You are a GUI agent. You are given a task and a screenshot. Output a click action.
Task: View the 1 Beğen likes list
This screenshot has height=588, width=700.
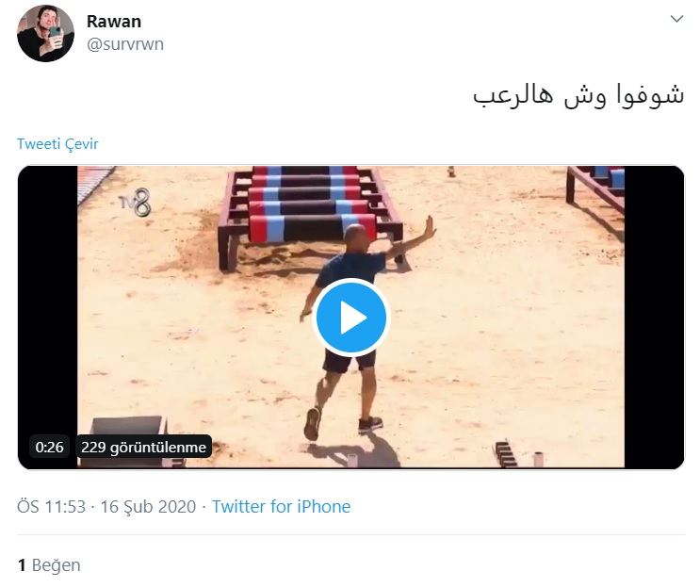[49, 565]
